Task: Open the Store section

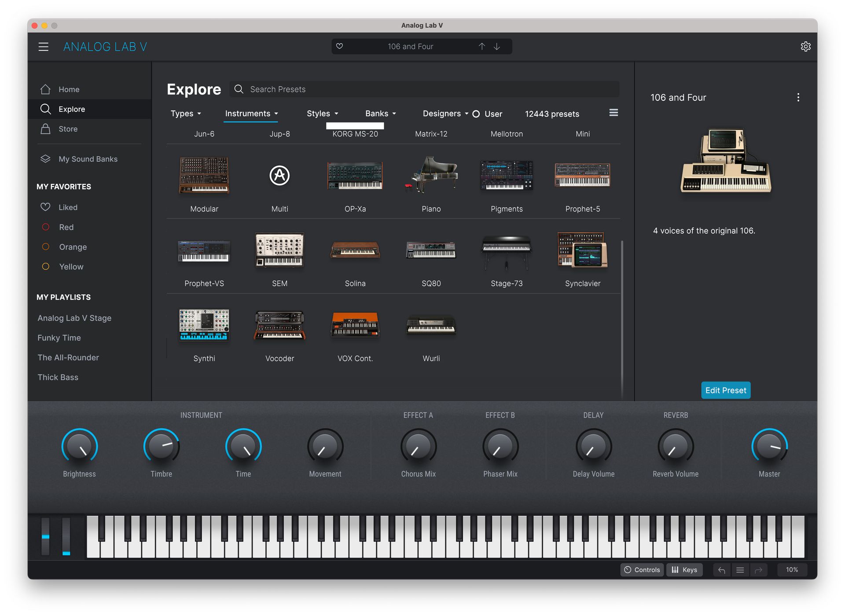Action: [90, 129]
